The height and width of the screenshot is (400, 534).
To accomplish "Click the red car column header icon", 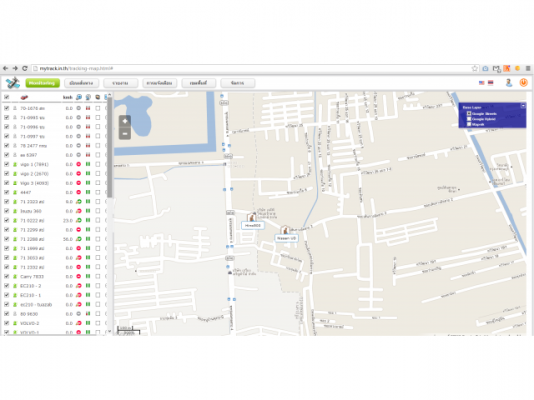I will pos(24,97).
